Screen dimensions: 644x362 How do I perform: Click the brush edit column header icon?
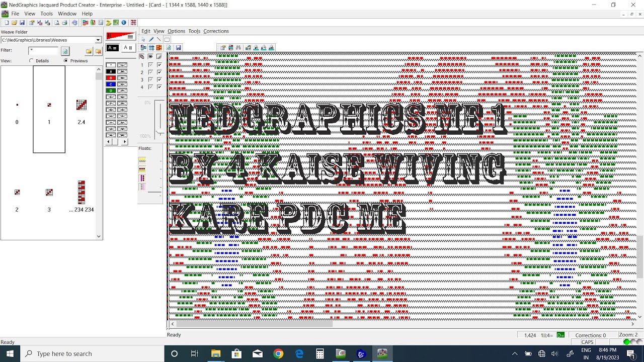click(x=159, y=56)
